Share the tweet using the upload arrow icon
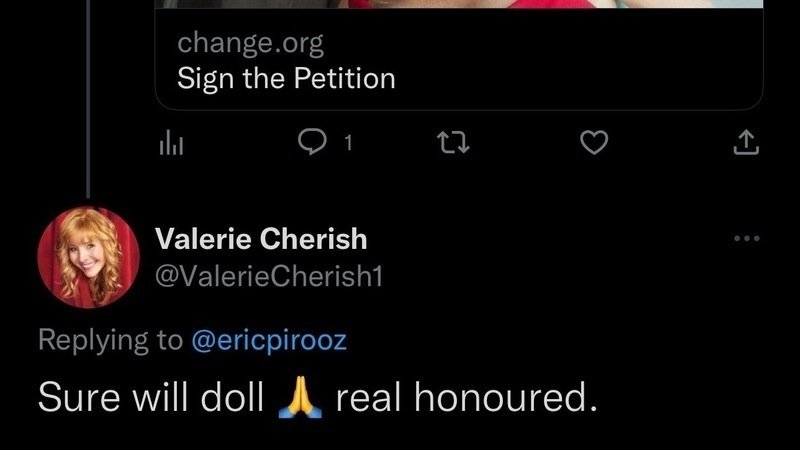 pyautogui.click(x=747, y=144)
